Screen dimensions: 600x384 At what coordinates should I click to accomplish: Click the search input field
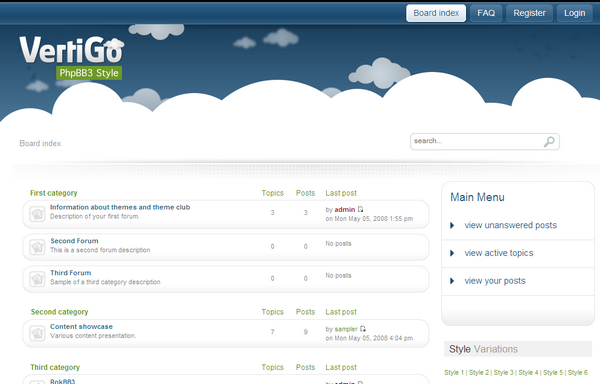[x=477, y=142]
